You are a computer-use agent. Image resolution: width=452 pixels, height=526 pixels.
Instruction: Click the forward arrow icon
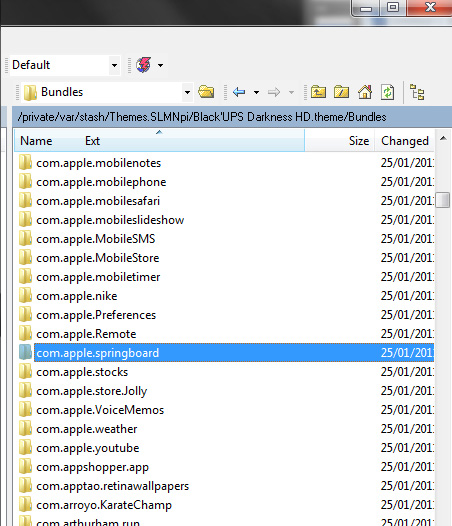[274, 92]
